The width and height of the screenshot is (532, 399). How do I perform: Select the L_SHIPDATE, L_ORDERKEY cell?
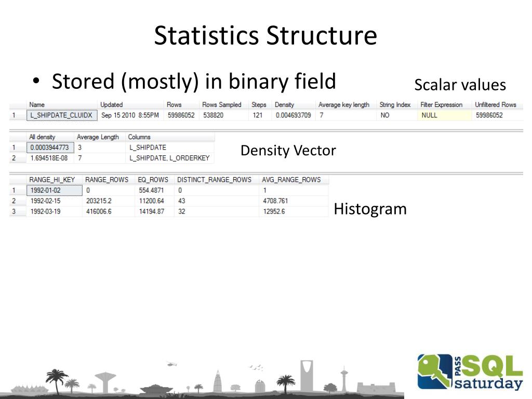(x=170, y=158)
